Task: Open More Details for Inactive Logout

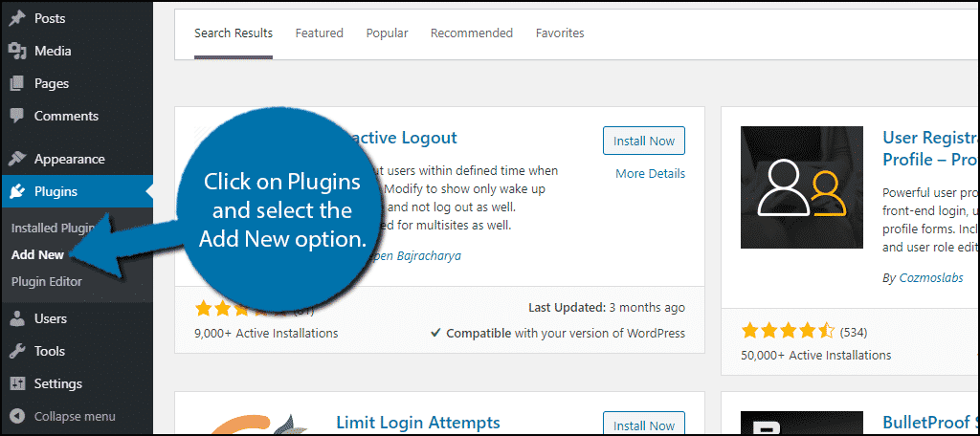Action: tap(650, 174)
